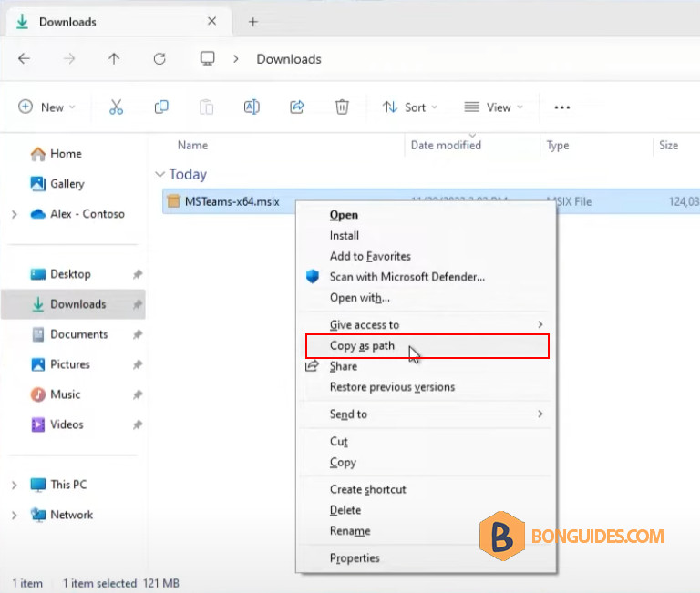Choose Share in context menu

point(344,366)
